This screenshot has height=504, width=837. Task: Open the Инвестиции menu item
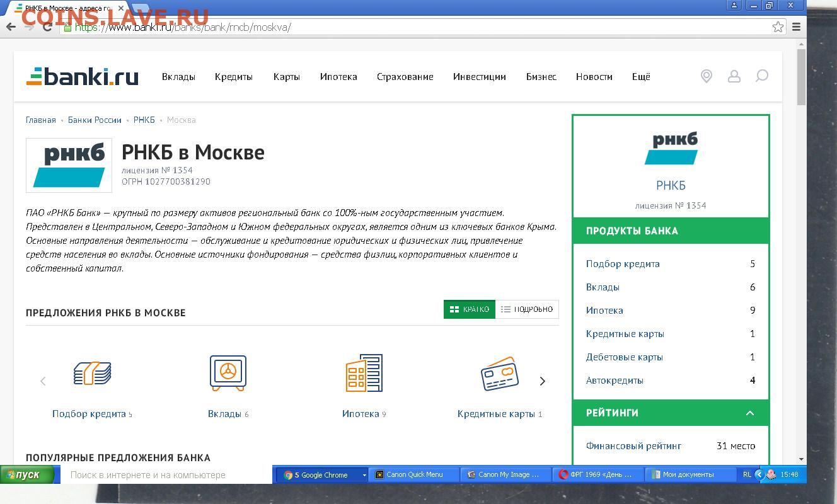pyautogui.click(x=479, y=77)
